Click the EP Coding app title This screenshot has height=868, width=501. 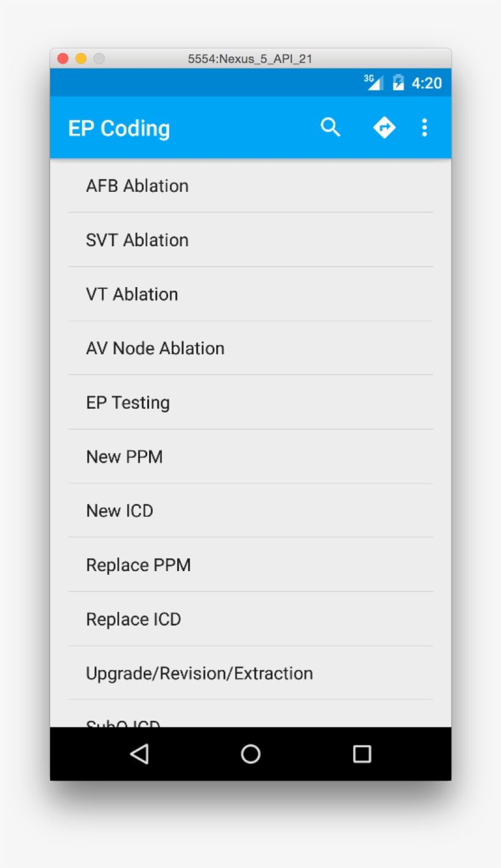(119, 128)
